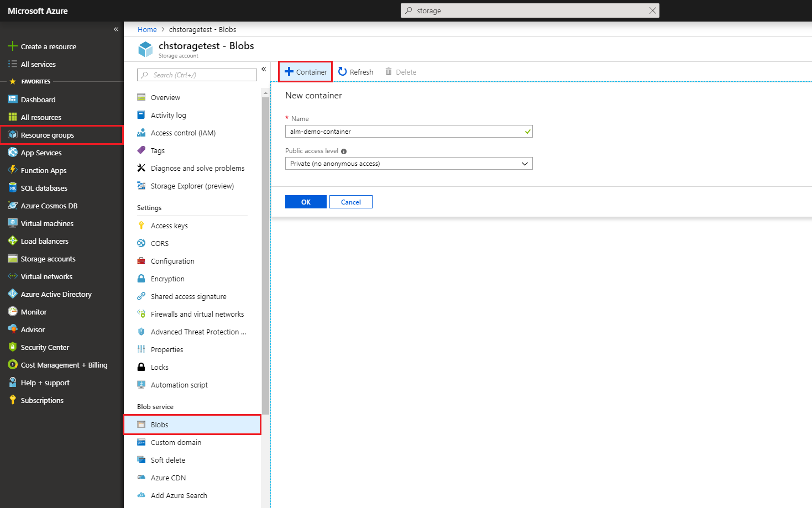
Task: Click the Azure Cosmos DB icon in the sidebar
Action: [13, 206]
